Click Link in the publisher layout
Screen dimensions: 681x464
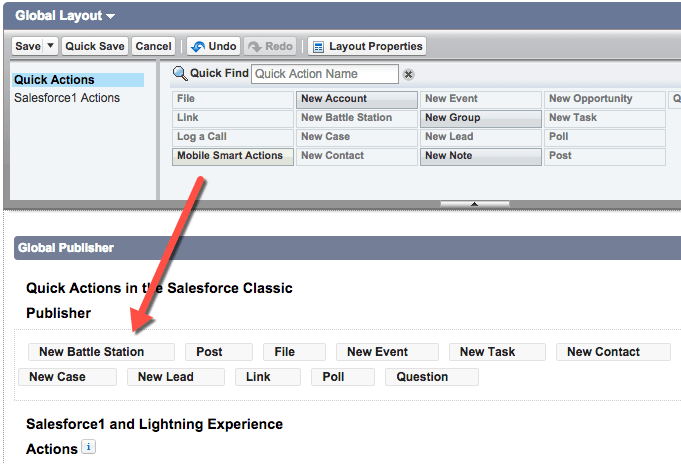click(x=268, y=377)
